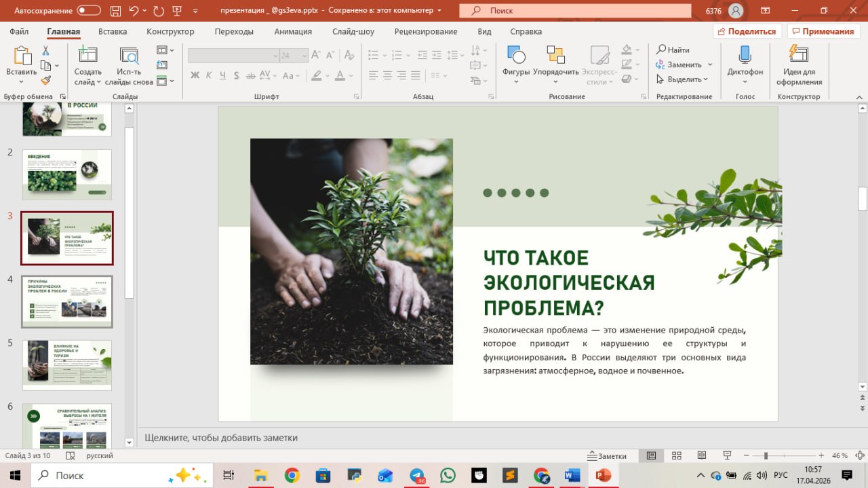Start Slide Show from status bar icon
The image size is (868, 488).
727,455
